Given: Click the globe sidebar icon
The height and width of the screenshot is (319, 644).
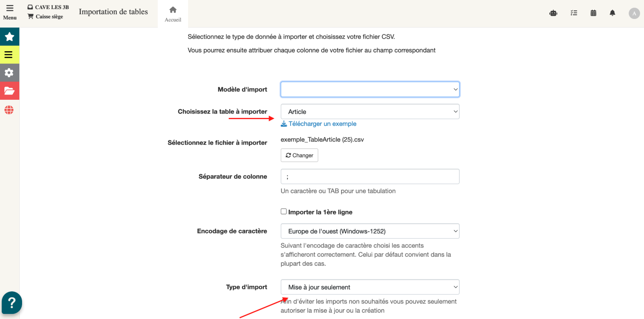Looking at the screenshot, I should [9, 110].
